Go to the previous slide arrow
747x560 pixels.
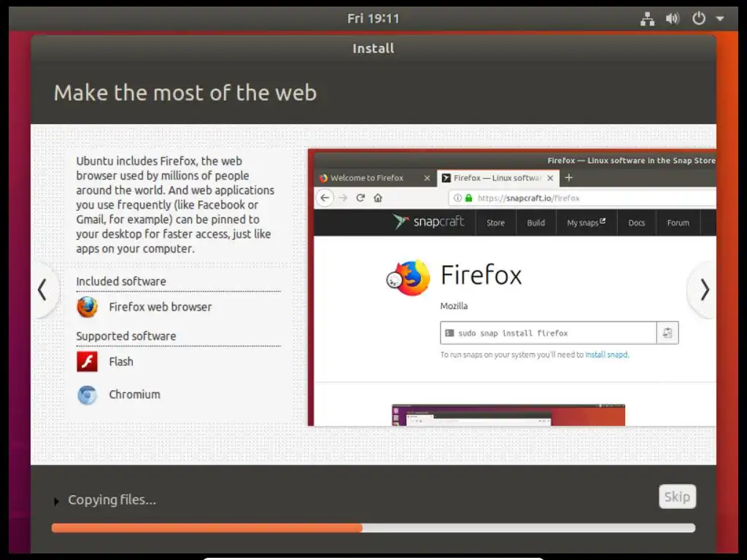click(42, 289)
